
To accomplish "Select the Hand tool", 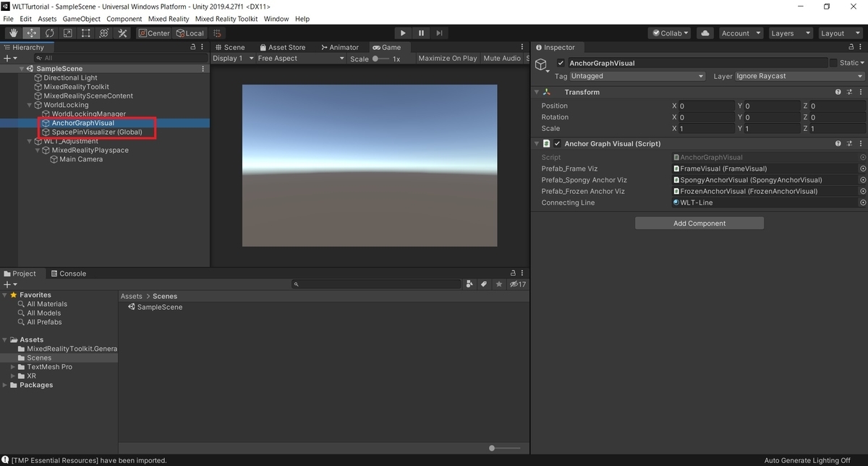I will pos(13,33).
